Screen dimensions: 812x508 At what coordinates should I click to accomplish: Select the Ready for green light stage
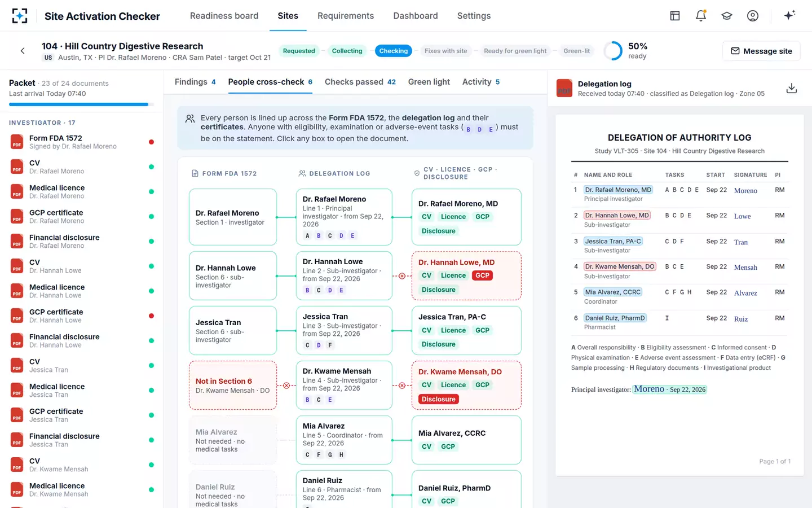point(515,51)
